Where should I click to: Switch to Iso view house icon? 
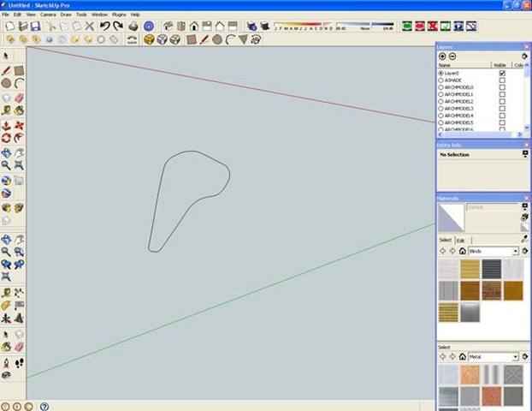[168, 27]
